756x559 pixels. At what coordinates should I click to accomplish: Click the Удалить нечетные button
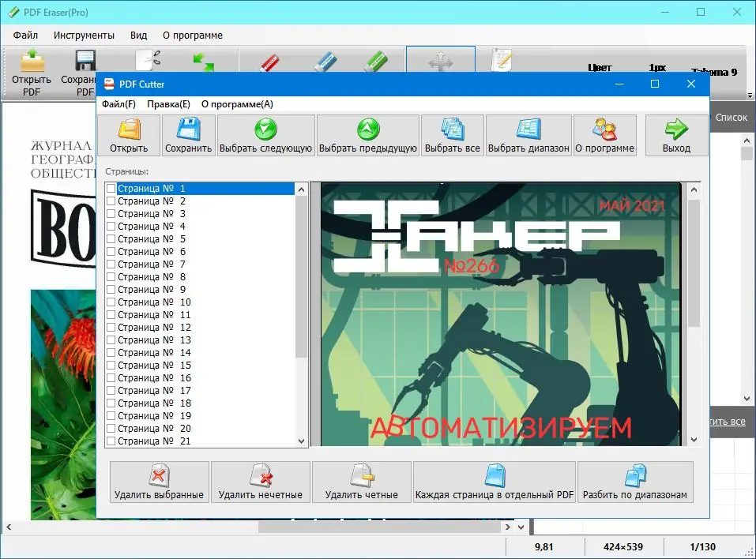pos(260,482)
